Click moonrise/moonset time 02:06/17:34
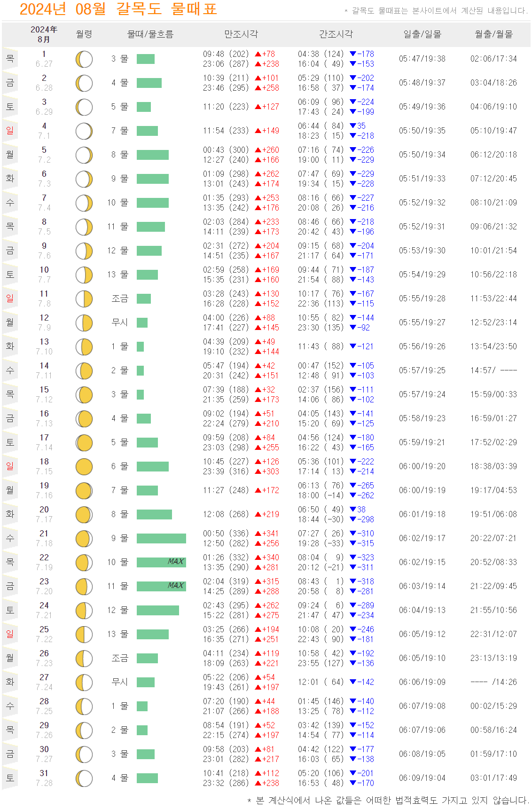The width and height of the screenshot is (532, 809). pyautogui.click(x=493, y=59)
